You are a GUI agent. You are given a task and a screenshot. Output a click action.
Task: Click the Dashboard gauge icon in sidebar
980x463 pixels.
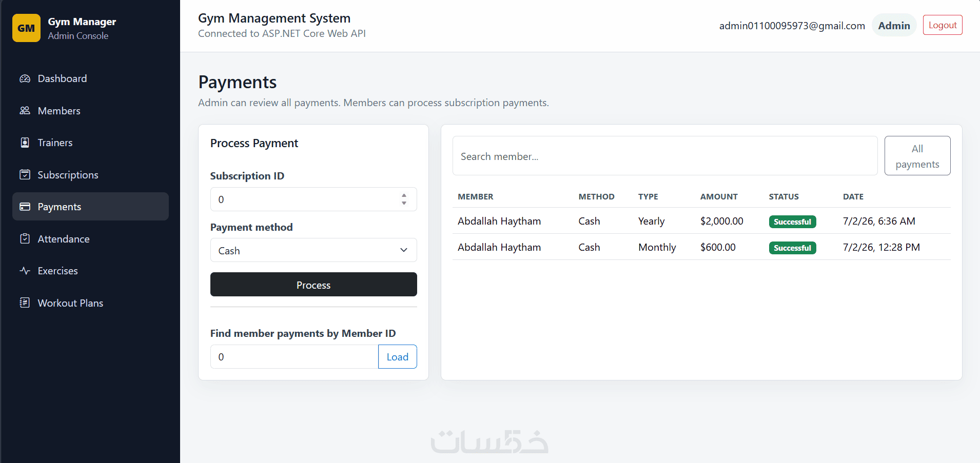coord(25,78)
